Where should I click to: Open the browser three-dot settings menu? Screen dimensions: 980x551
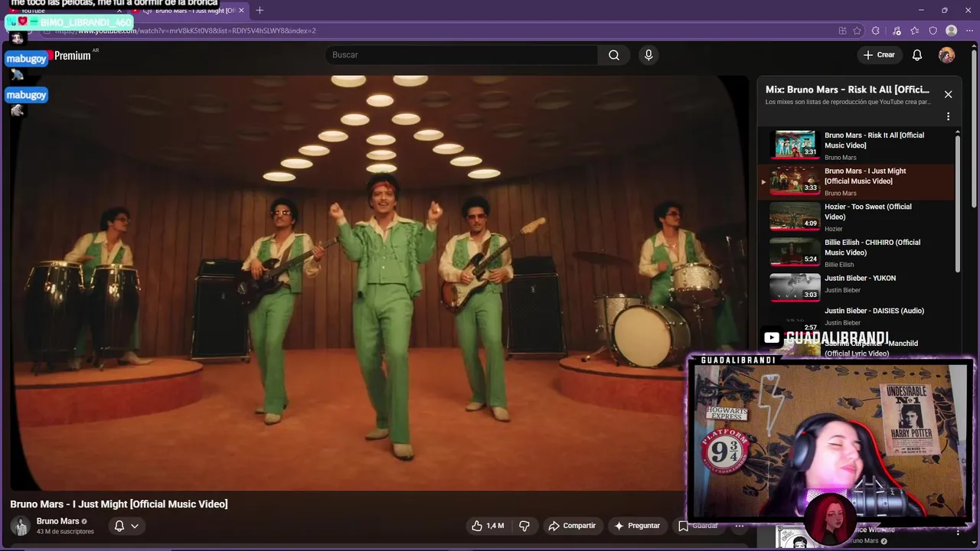click(x=969, y=31)
